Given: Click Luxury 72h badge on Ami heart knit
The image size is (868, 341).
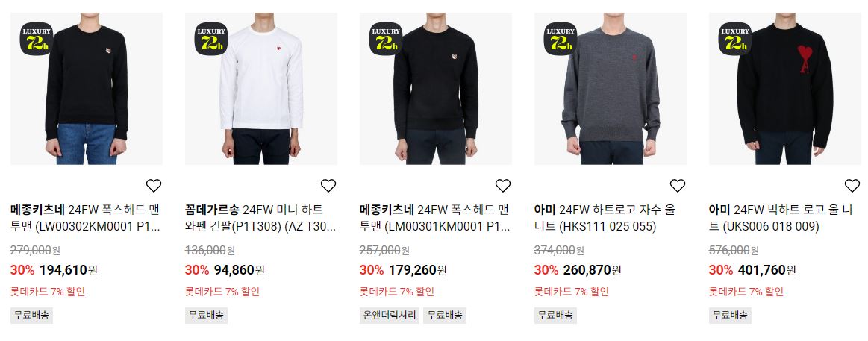Looking at the screenshot, I should 735,38.
